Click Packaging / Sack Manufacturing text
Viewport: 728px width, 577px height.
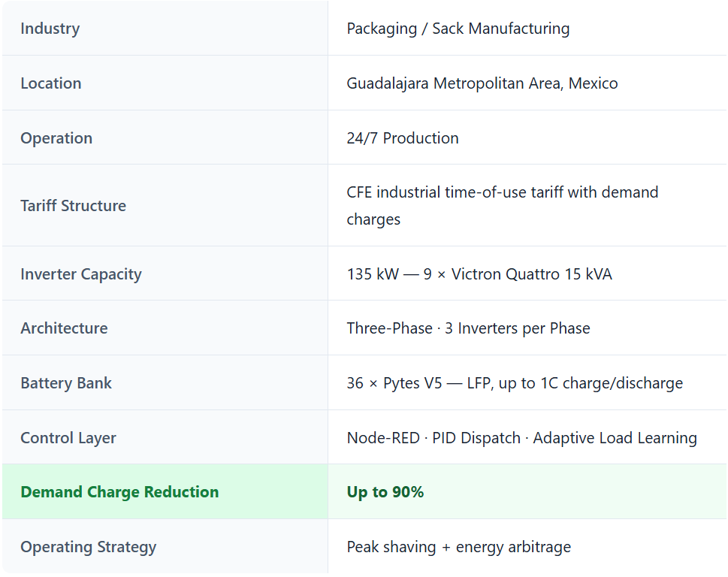(x=458, y=29)
